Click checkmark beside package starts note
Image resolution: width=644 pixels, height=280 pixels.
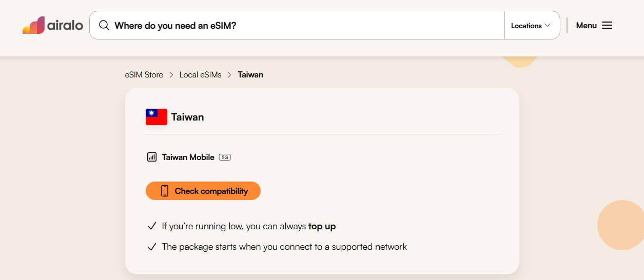pyautogui.click(x=151, y=247)
